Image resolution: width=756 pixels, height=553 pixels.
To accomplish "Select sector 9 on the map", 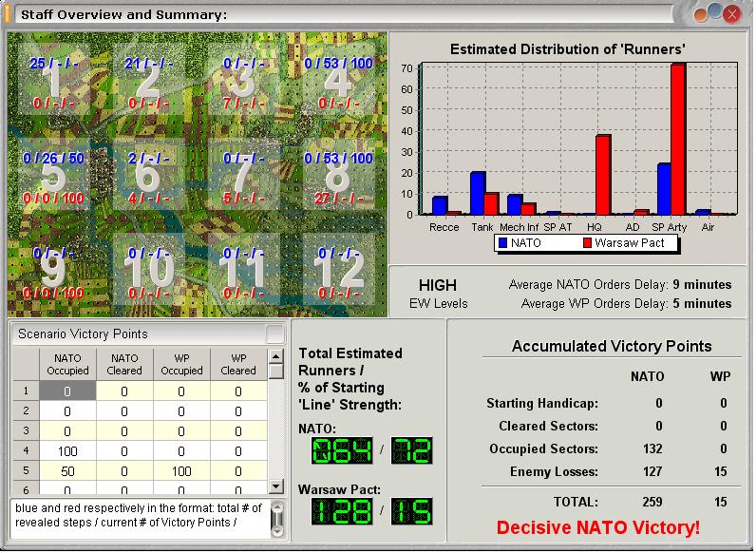I will [53, 270].
